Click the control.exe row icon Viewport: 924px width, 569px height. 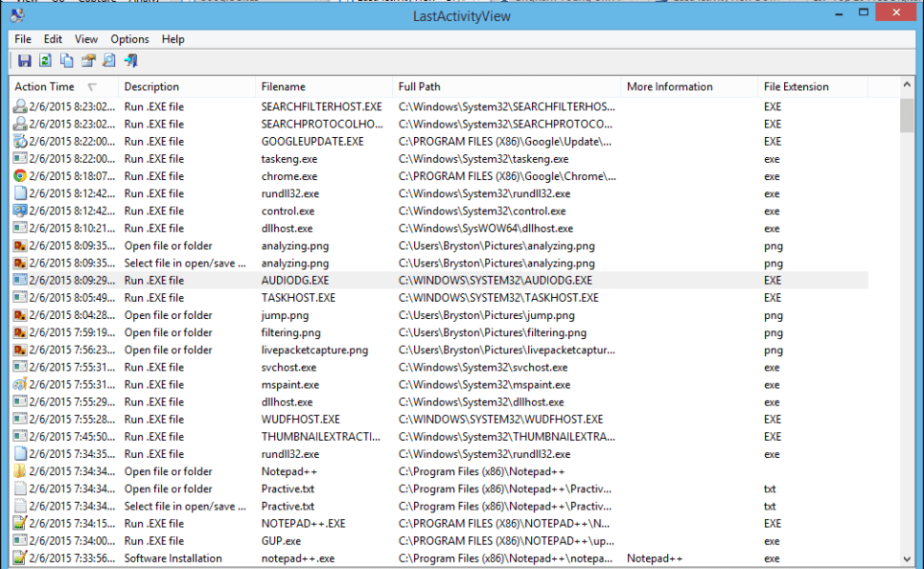point(20,211)
